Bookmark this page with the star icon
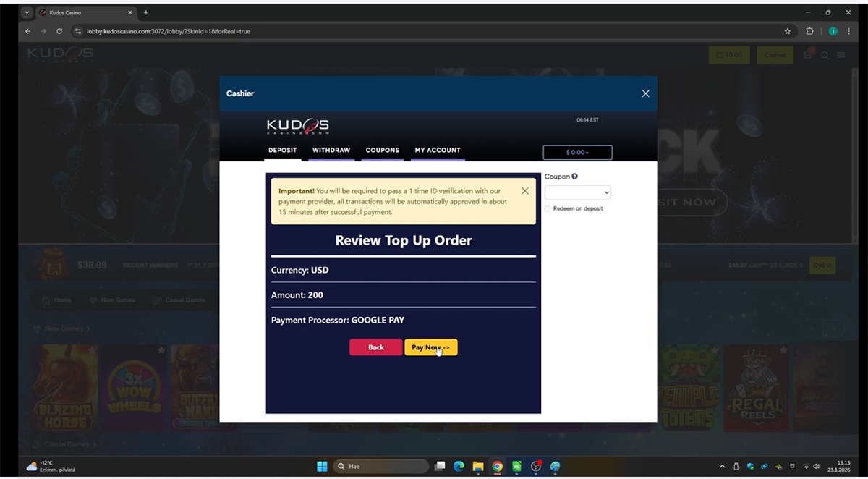 (x=787, y=32)
